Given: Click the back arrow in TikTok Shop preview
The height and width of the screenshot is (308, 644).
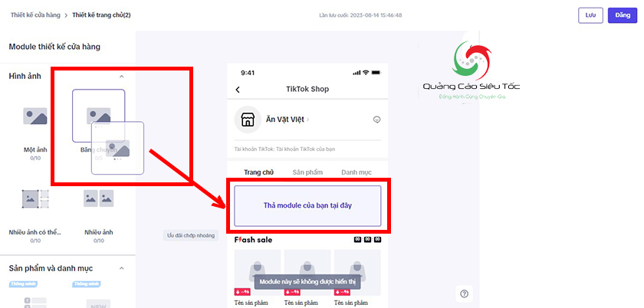Looking at the screenshot, I should pos(238,90).
